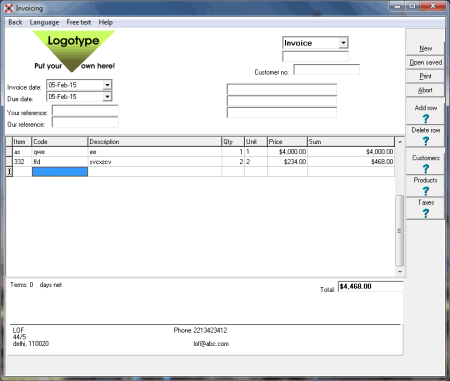Click the lof@abc.com email text
The height and width of the screenshot is (381, 450).
(211, 344)
